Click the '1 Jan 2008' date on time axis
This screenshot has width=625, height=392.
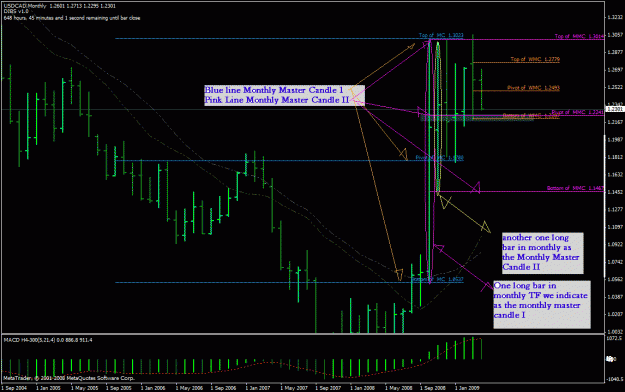pos(363,388)
